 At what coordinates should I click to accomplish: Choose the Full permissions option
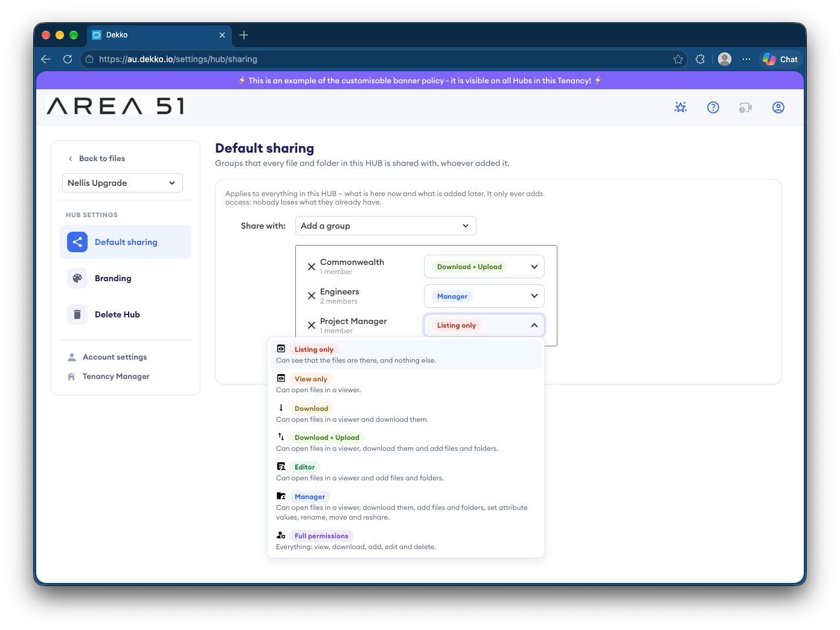click(x=406, y=541)
